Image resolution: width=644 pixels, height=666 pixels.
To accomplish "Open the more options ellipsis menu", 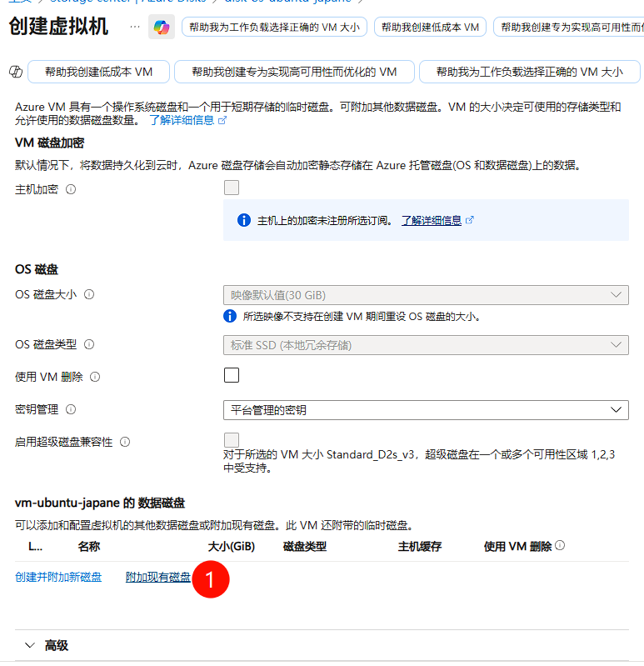I will tap(135, 28).
